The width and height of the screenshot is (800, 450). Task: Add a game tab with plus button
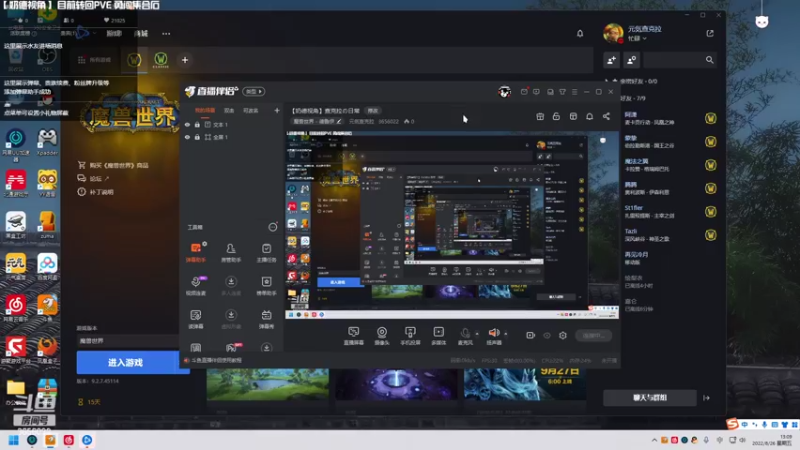185,60
